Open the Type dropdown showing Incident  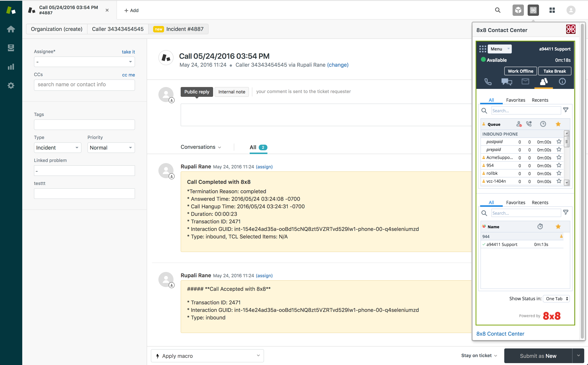click(x=58, y=147)
